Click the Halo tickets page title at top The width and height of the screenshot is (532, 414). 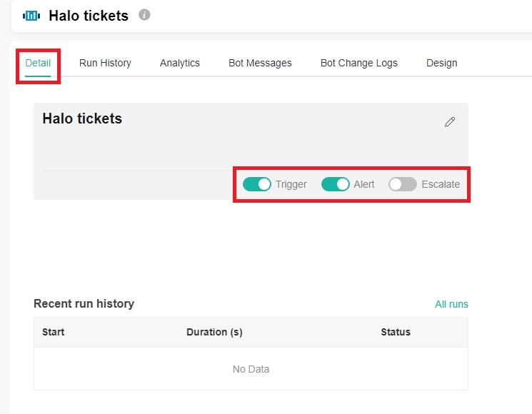click(x=89, y=16)
